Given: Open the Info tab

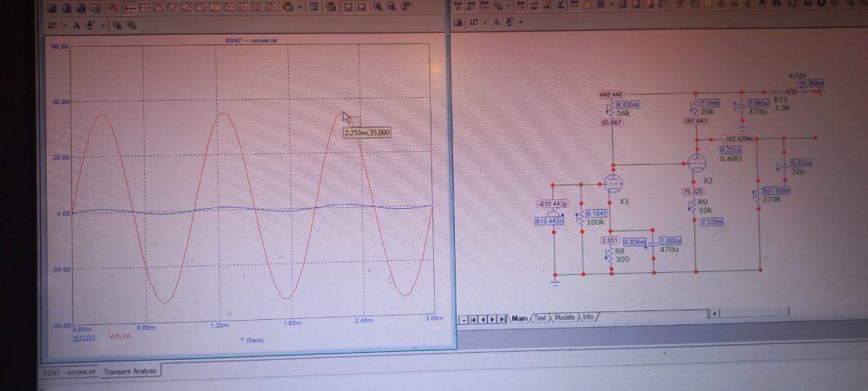Looking at the screenshot, I should 588,317.
